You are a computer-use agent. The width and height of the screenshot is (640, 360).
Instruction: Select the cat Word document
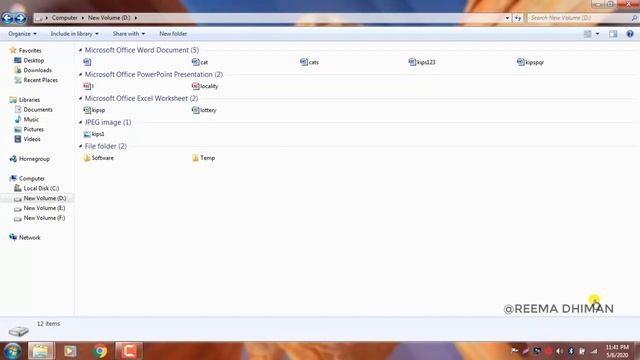[x=200, y=62]
